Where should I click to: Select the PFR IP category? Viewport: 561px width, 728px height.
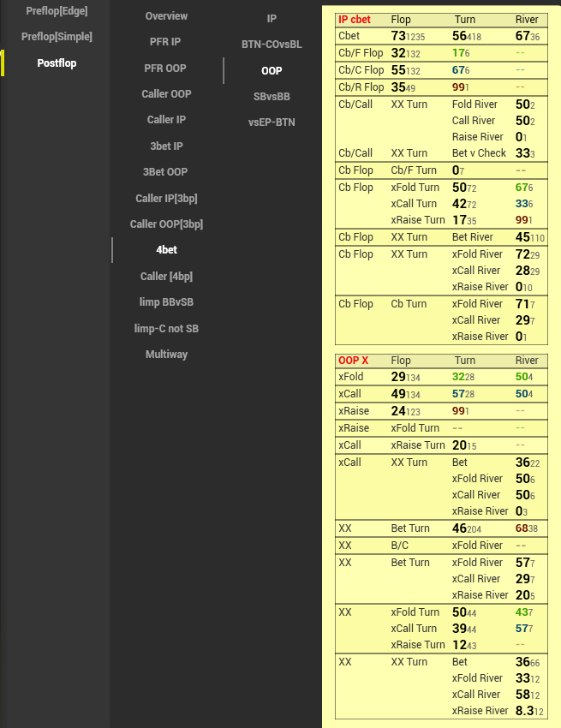pos(166,42)
